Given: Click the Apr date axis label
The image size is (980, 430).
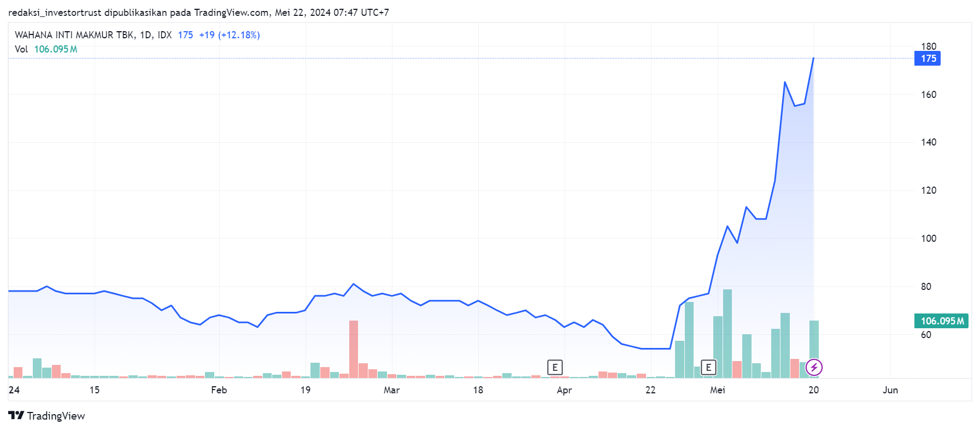Looking at the screenshot, I should click(564, 390).
